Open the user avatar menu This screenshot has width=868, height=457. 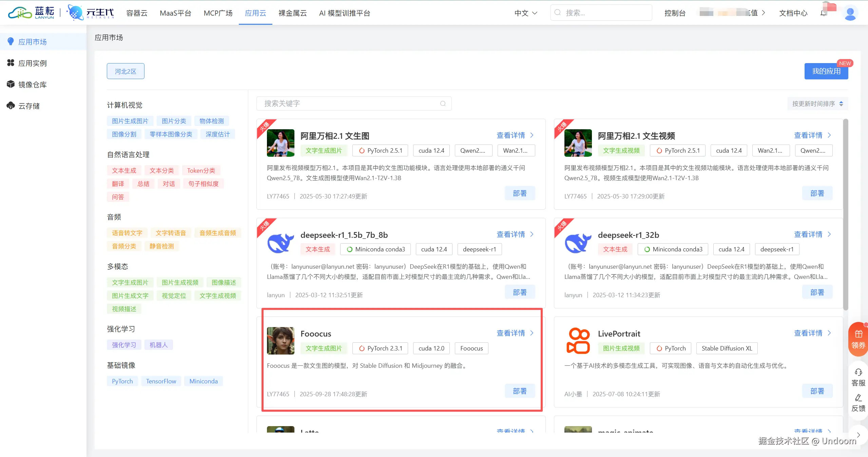click(x=850, y=13)
